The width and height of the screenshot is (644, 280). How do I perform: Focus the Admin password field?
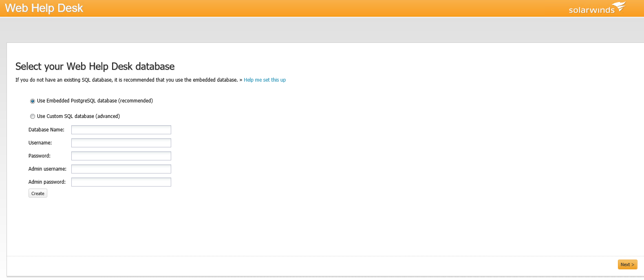click(121, 182)
